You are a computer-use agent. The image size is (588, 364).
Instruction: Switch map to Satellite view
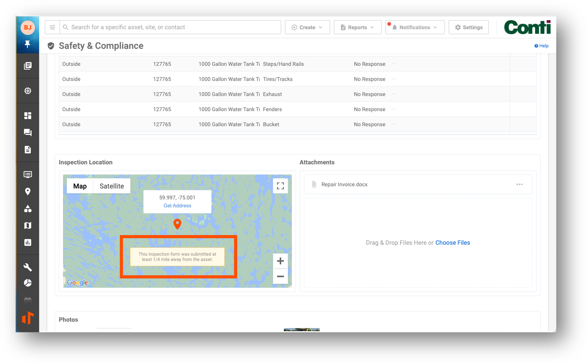tap(112, 186)
